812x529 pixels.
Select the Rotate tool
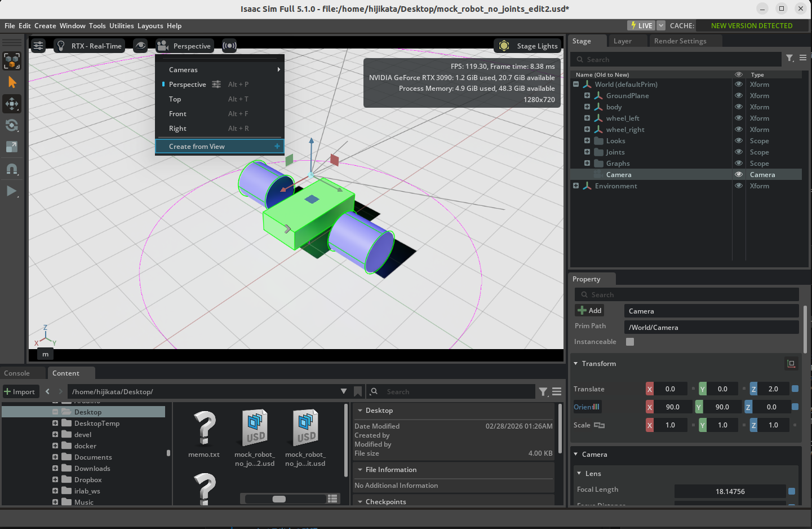click(12, 126)
